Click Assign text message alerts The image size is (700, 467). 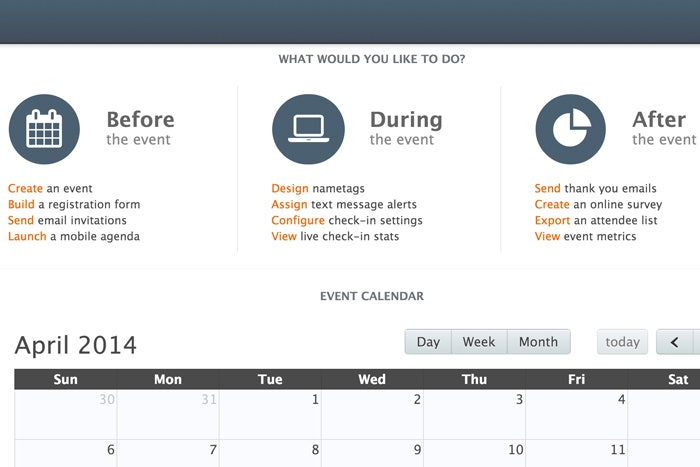point(290,205)
